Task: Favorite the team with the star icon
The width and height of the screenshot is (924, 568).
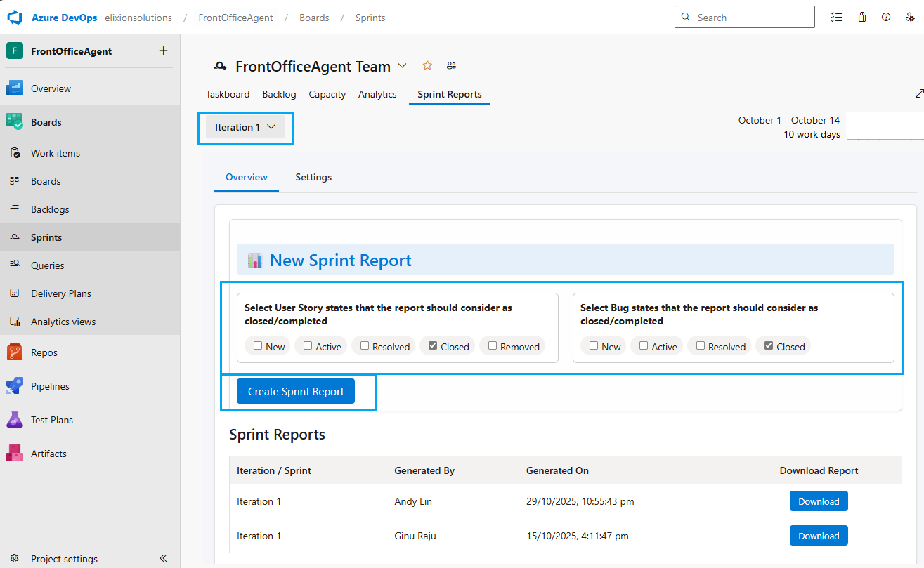Action: pos(427,66)
